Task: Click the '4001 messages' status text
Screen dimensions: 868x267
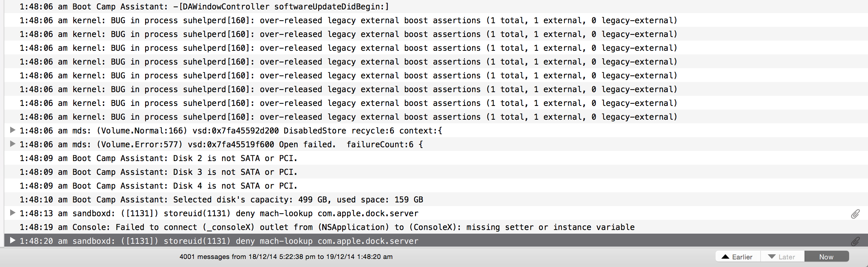Action: (286, 256)
